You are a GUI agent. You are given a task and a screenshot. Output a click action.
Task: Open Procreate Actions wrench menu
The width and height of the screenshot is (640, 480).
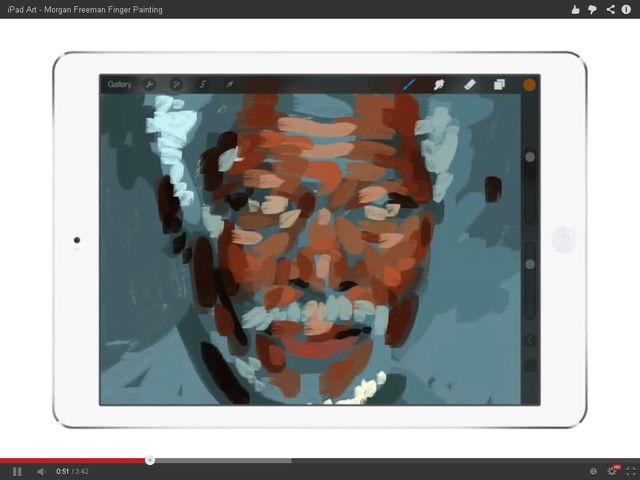[149, 84]
